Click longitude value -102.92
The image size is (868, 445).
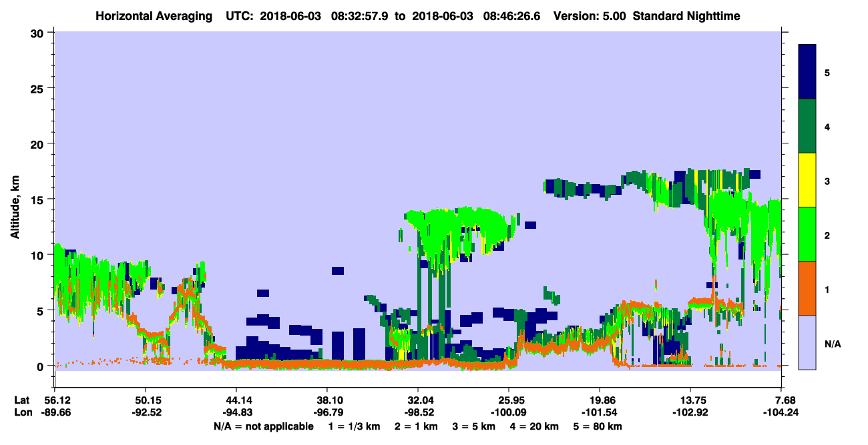[x=691, y=412]
